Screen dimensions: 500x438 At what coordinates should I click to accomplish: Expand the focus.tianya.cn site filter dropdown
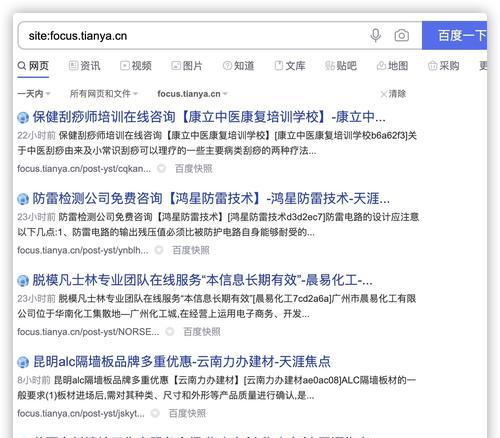point(192,94)
